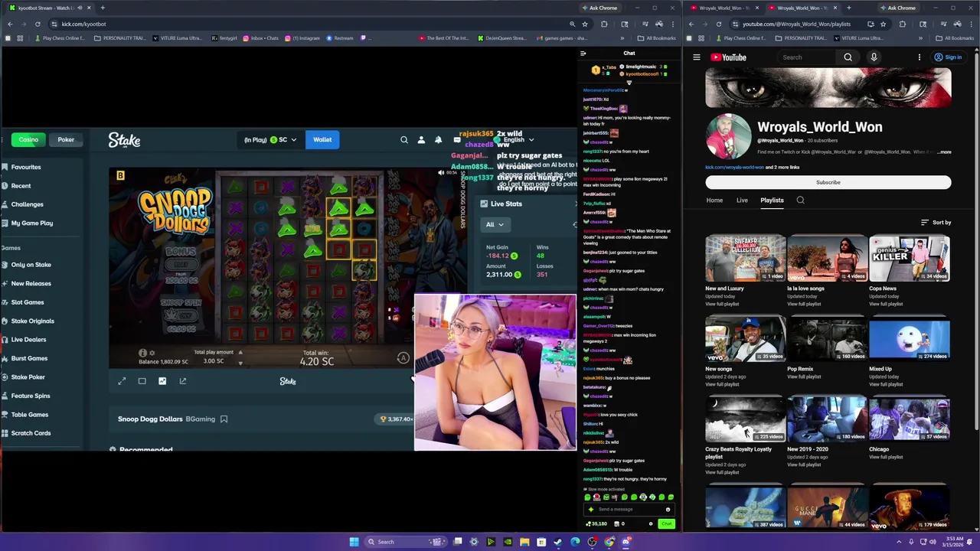980x551 pixels.
Task: Open slot settings gear icon
Action: click(152, 353)
